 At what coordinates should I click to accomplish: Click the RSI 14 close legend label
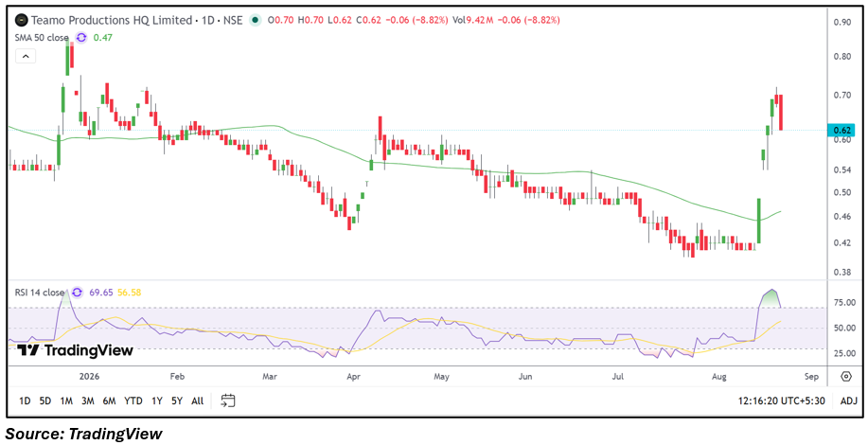pyautogui.click(x=40, y=293)
